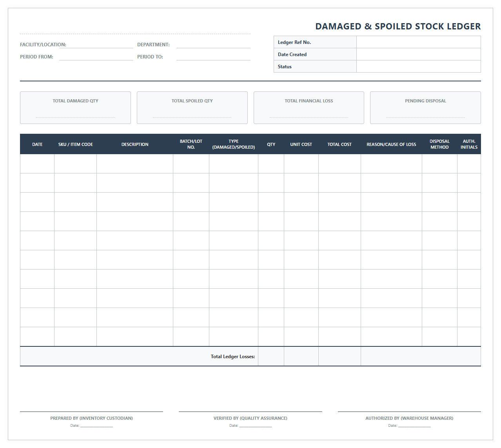
Task: Click the Total Spoiled Qty summary box
Action: pyautogui.click(x=192, y=108)
